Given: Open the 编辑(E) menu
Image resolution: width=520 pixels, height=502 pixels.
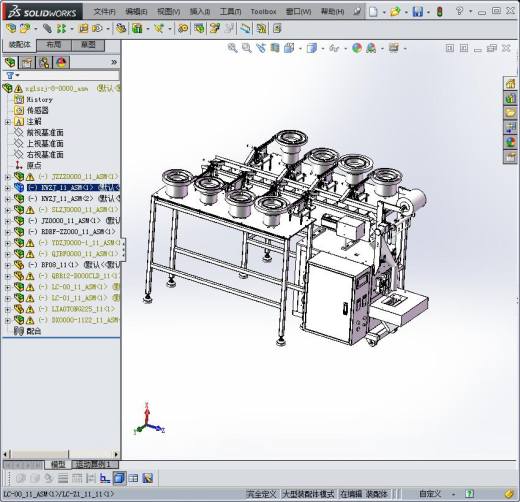Looking at the screenshot, I should (x=136, y=12).
